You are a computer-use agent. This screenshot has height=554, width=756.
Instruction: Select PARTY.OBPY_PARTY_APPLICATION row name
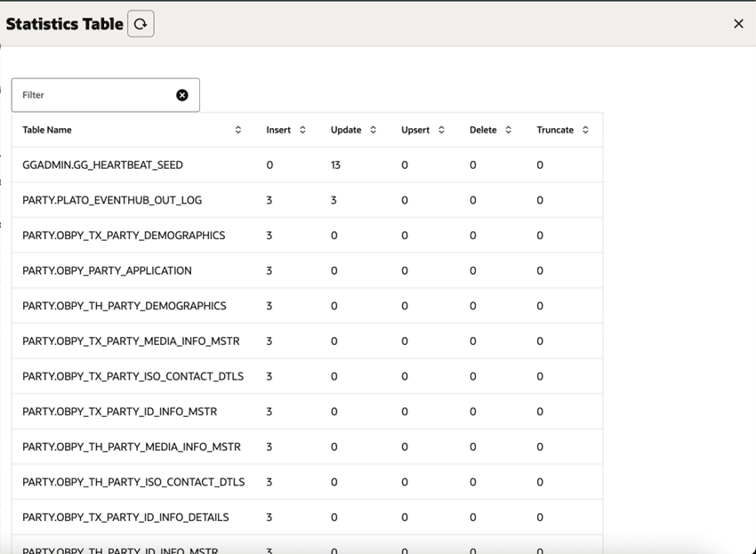(x=107, y=270)
